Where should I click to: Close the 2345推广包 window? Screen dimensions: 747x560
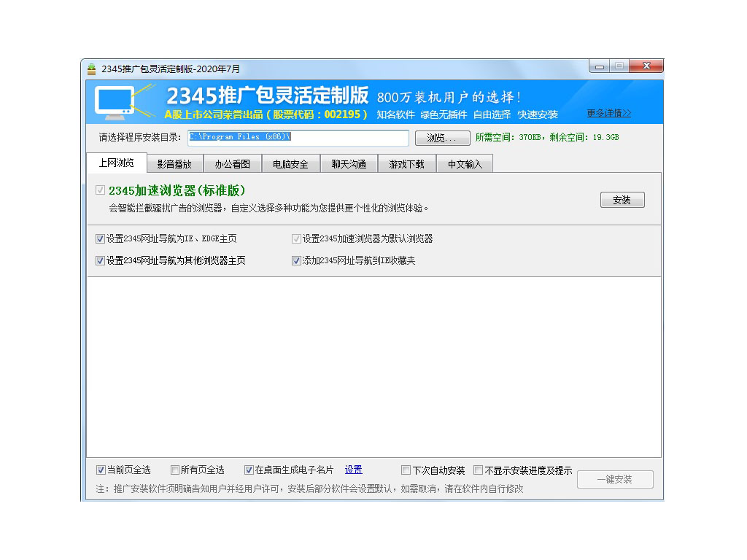646,66
